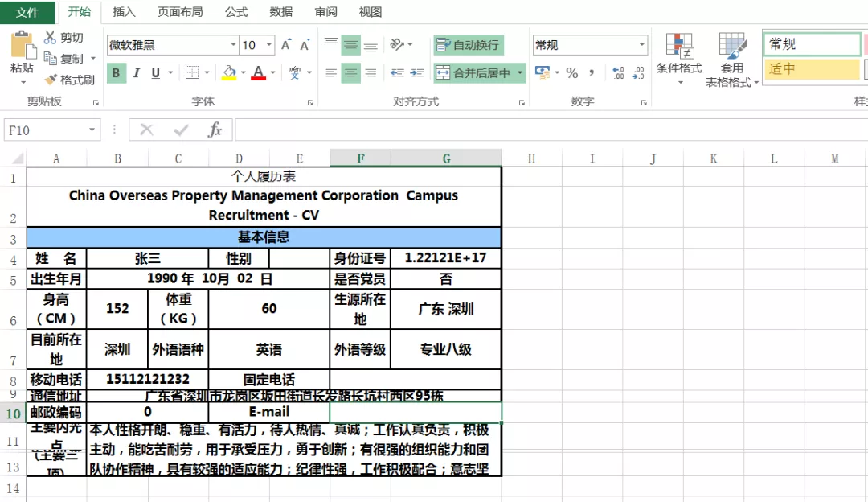
Task: Increase font size with larger A
Action: pos(286,45)
